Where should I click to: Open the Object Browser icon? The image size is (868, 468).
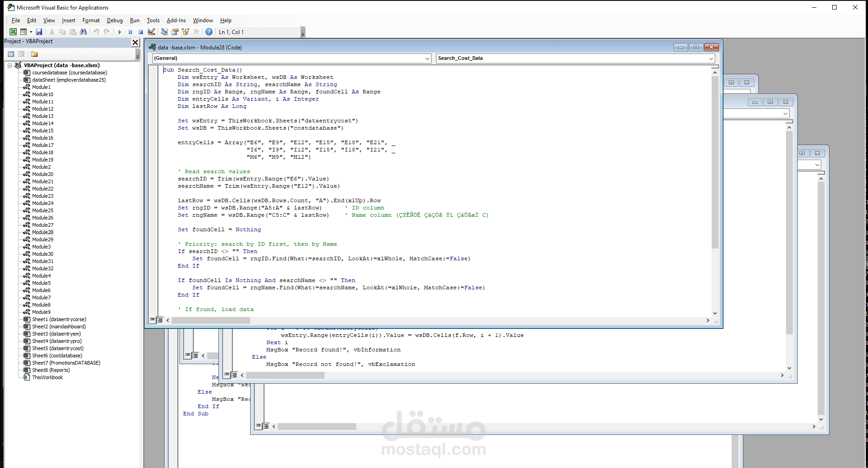pyautogui.click(x=185, y=32)
